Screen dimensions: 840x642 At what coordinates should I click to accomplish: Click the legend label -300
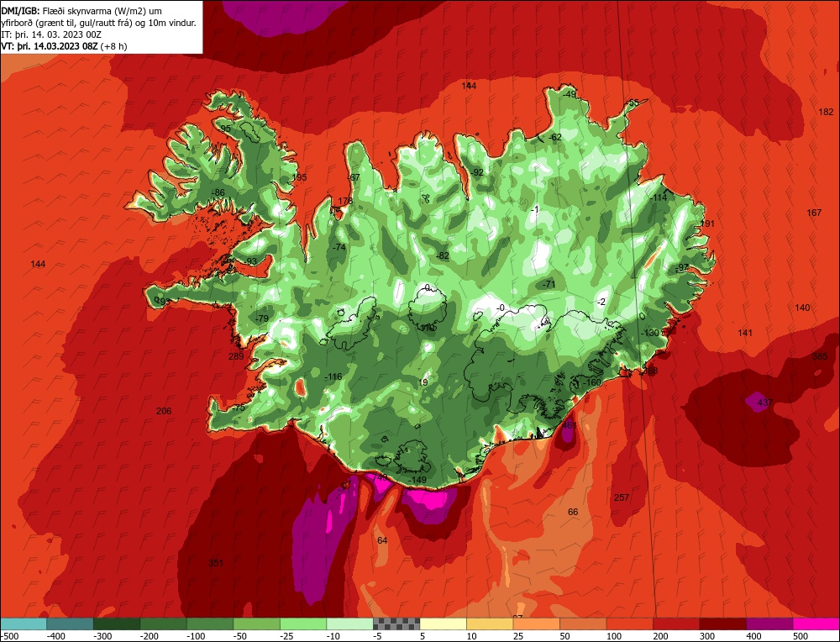tap(102, 636)
